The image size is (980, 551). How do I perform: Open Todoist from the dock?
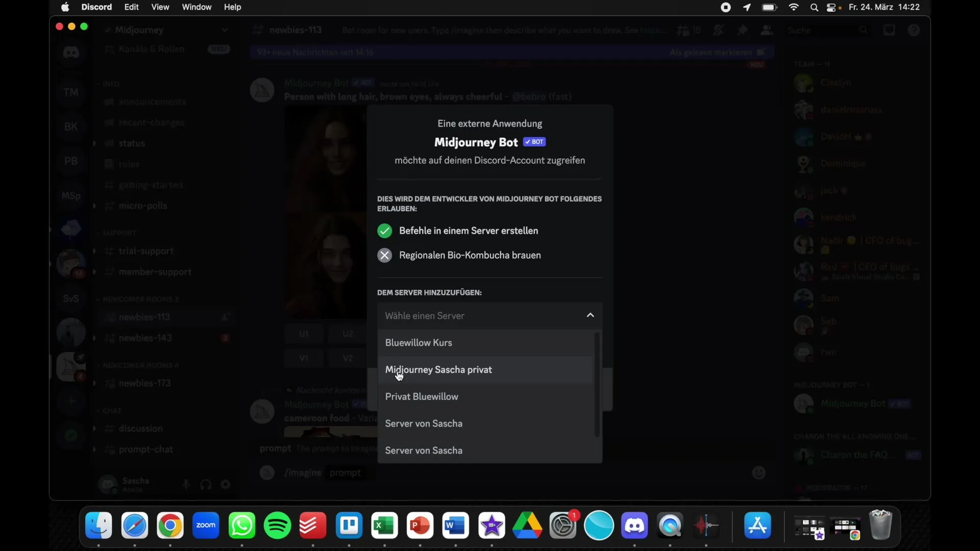tap(313, 525)
